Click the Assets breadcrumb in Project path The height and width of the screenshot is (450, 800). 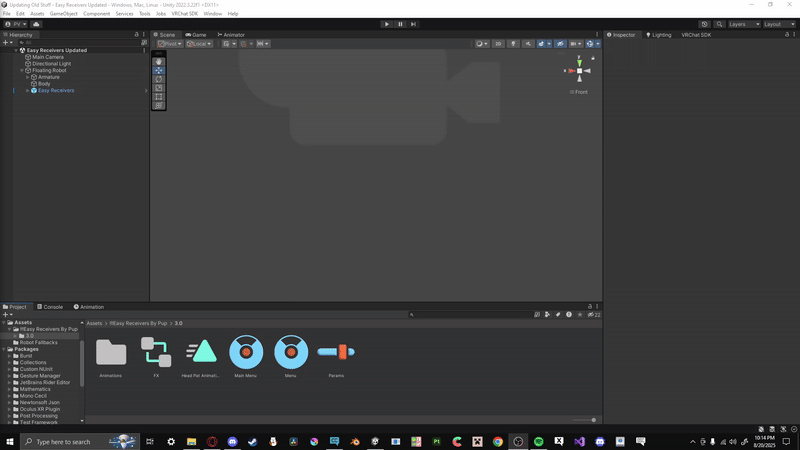(94, 324)
